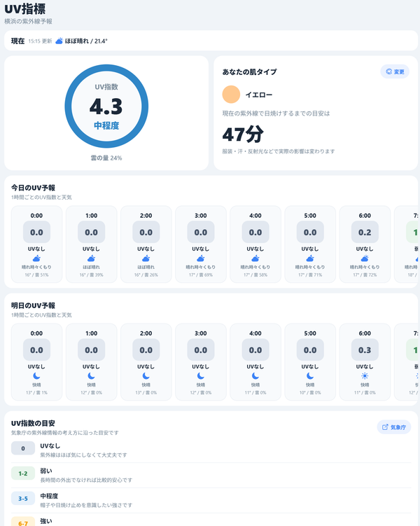The height and width of the screenshot is (526, 420).
Task: Select tomorrow's 2:00 hourly forecast card
Action: (x=146, y=362)
